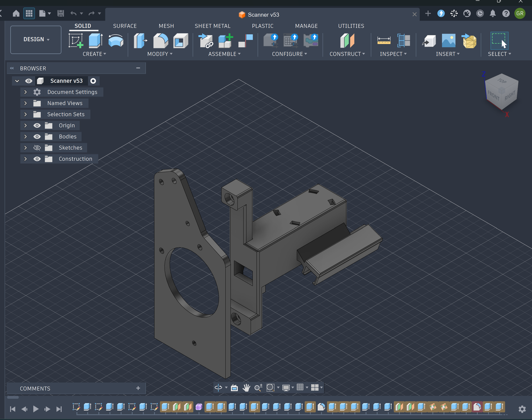Click the Interference inspect icon
This screenshot has height=420, width=532.
[x=403, y=41]
